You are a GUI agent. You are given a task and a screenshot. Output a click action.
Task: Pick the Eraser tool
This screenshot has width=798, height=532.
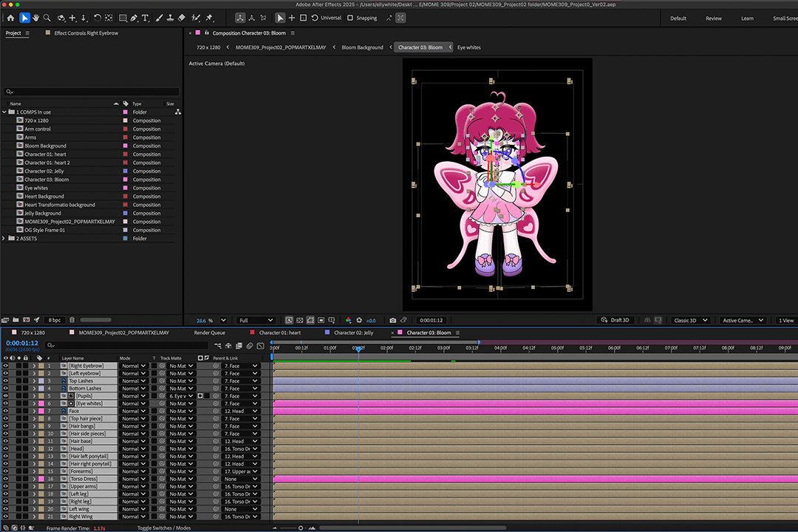point(182,18)
